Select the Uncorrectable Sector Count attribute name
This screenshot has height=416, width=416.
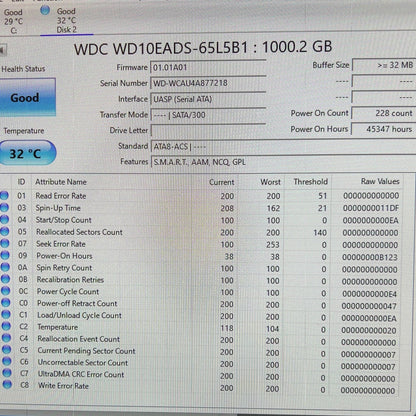coord(83,363)
